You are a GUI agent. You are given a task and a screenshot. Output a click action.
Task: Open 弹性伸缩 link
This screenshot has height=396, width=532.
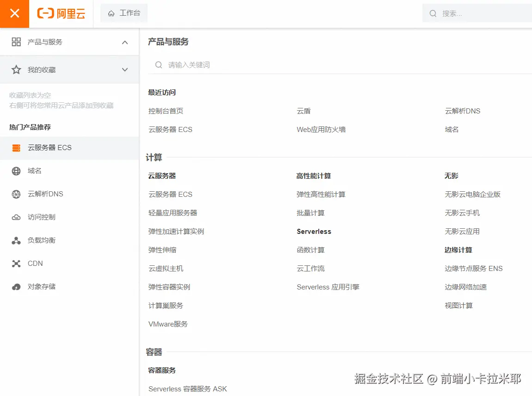click(162, 250)
